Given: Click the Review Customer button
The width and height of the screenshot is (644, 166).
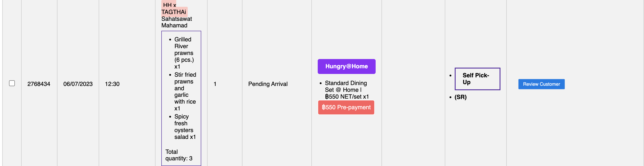Looking at the screenshot, I should pyautogui.click(x=541, y=84).
